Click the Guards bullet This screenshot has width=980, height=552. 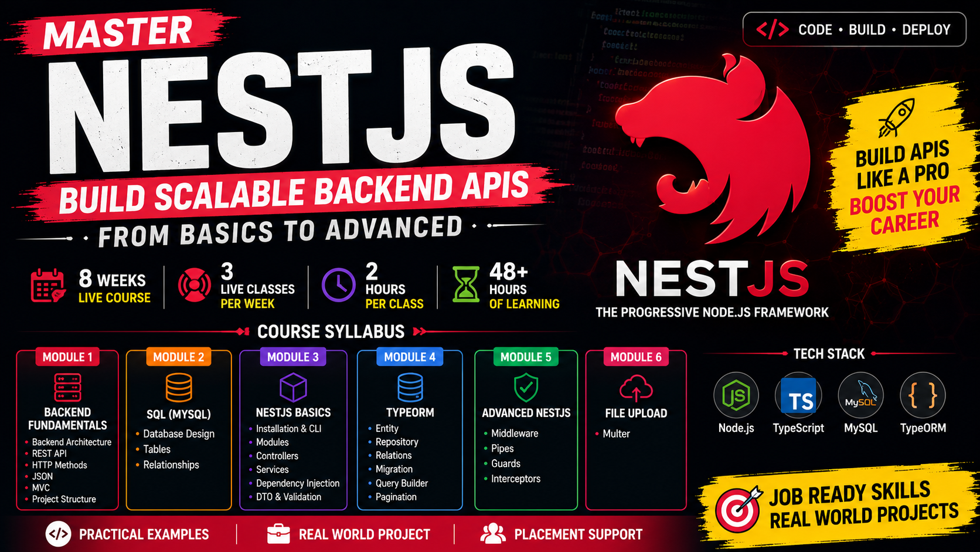506,463
